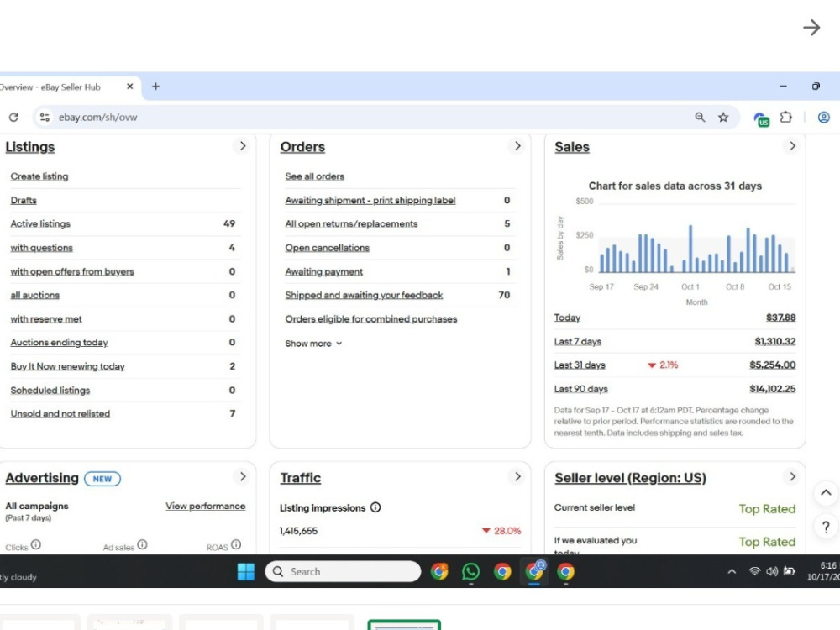Expand Show more in Orders

(313, 344)
